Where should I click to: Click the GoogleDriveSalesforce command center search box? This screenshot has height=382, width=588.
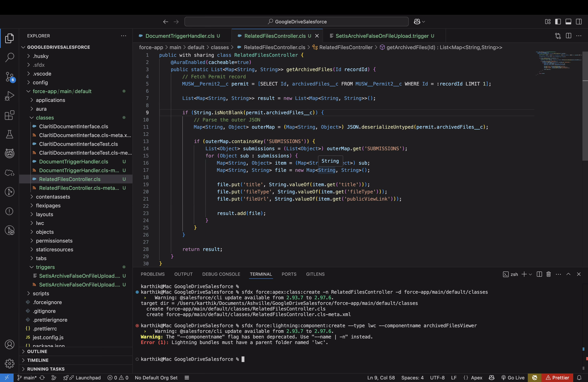coord(296,22)
